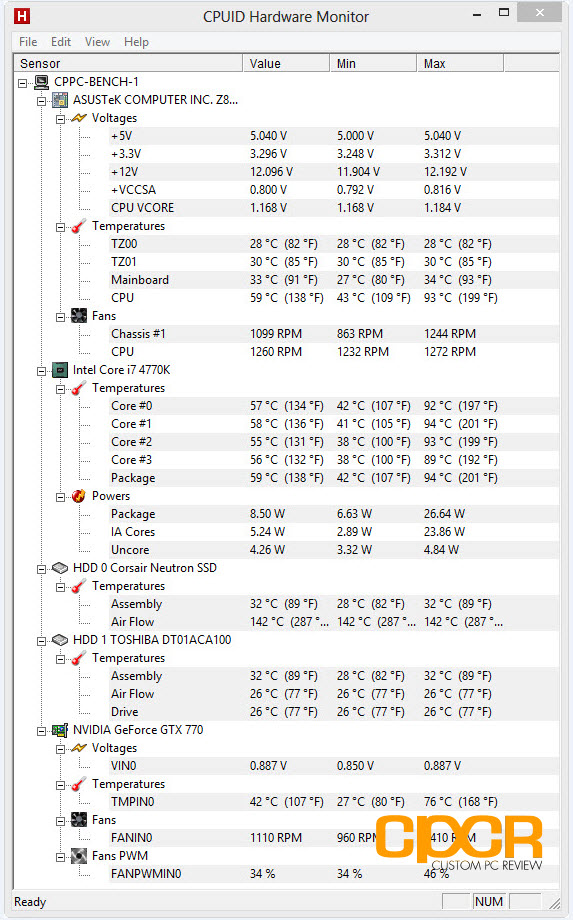This screenshot has width=573, height=920.
Task: Click the Value column header
Action: pyautogui.click(x=286, y=63)
